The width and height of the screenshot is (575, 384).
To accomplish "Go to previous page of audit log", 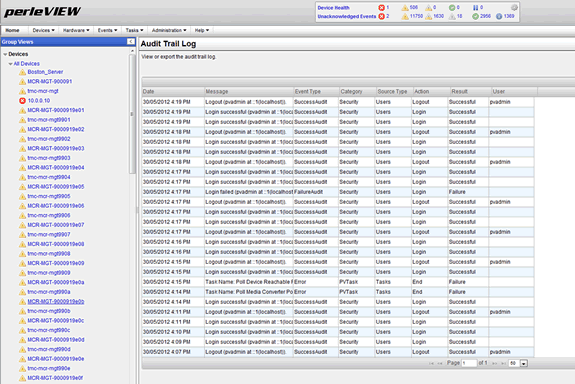I will click(440, 363).
